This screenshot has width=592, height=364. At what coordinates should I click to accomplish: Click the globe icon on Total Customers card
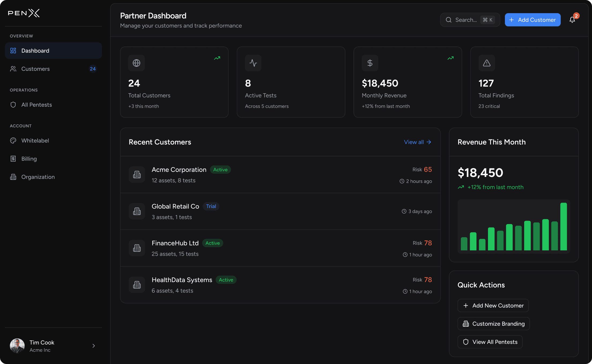[x=136, y=63]
